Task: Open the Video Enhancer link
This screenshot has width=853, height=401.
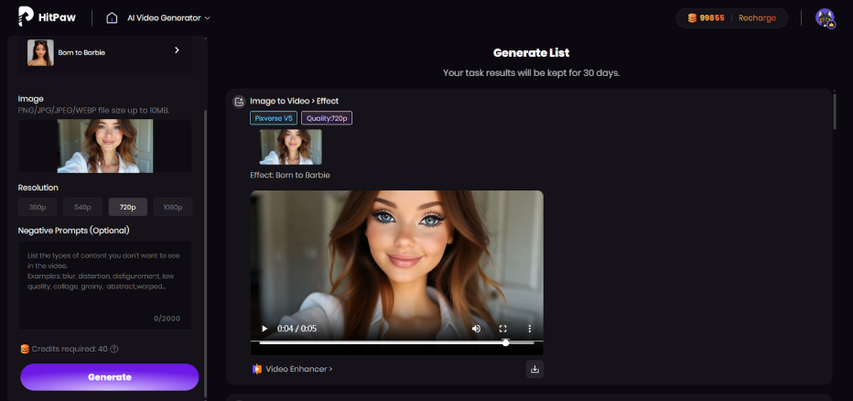Action: [299, 369]
